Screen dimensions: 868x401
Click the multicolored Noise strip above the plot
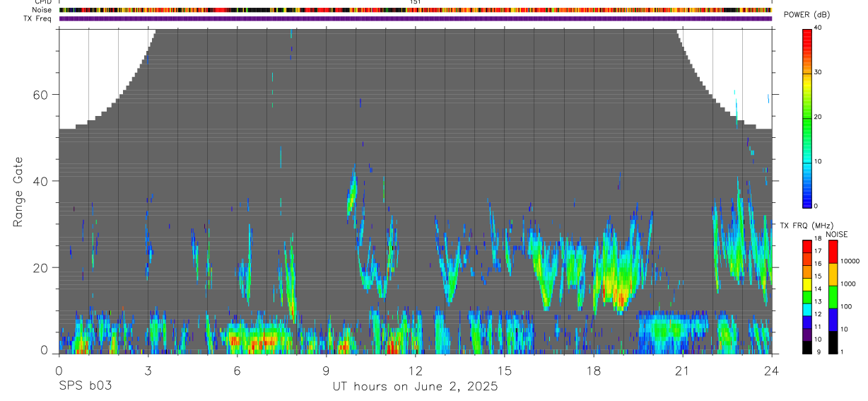click(x=416, y=10)
